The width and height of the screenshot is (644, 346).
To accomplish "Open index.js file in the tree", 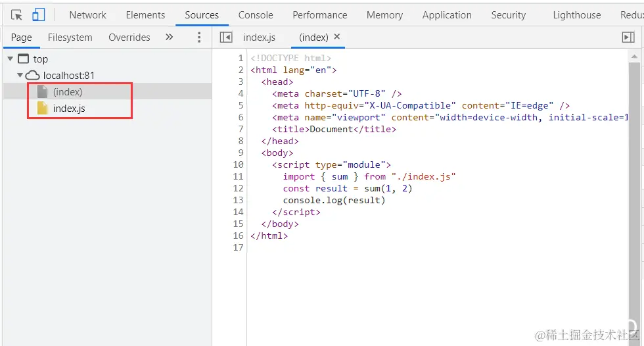I will click(x=69, y=109).
